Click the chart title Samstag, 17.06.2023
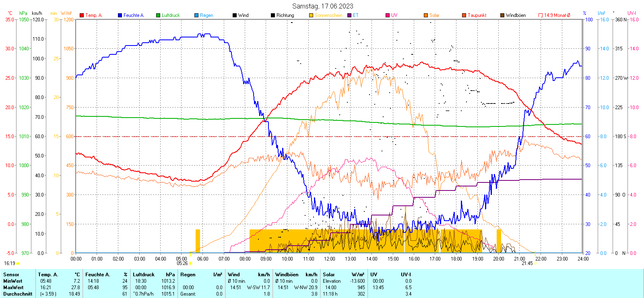The width and height of the screenshot is (644, 298). (322, 6)
